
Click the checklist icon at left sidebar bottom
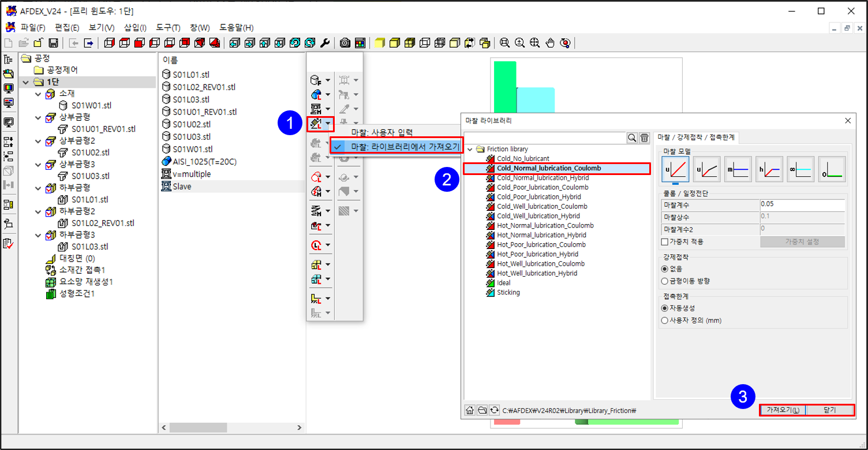coord(9,244)
